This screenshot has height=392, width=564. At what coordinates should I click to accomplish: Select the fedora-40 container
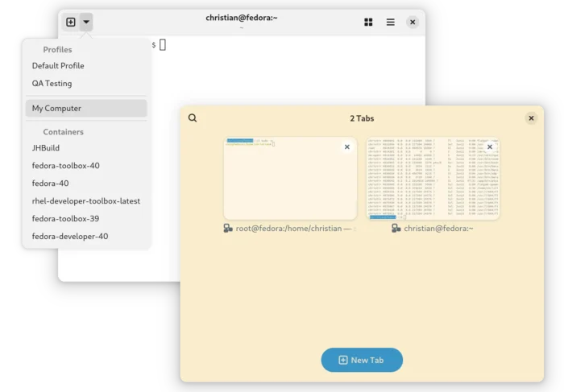coord(50,184)
